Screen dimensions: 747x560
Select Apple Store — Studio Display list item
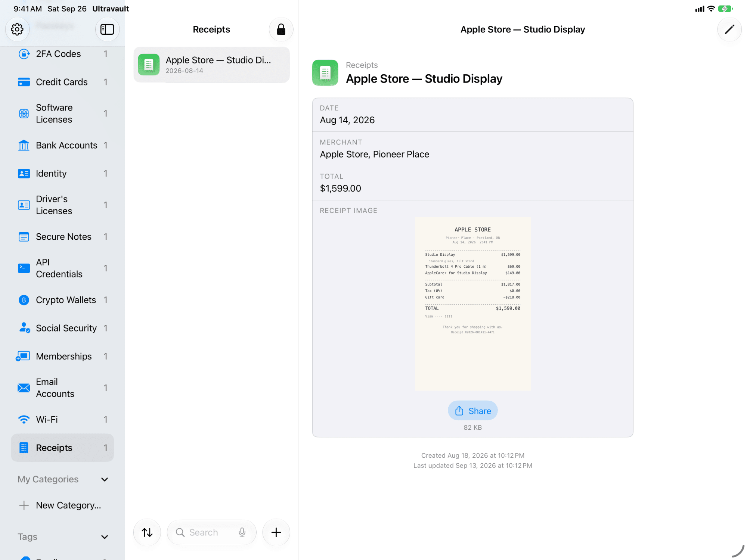(211, 65)
